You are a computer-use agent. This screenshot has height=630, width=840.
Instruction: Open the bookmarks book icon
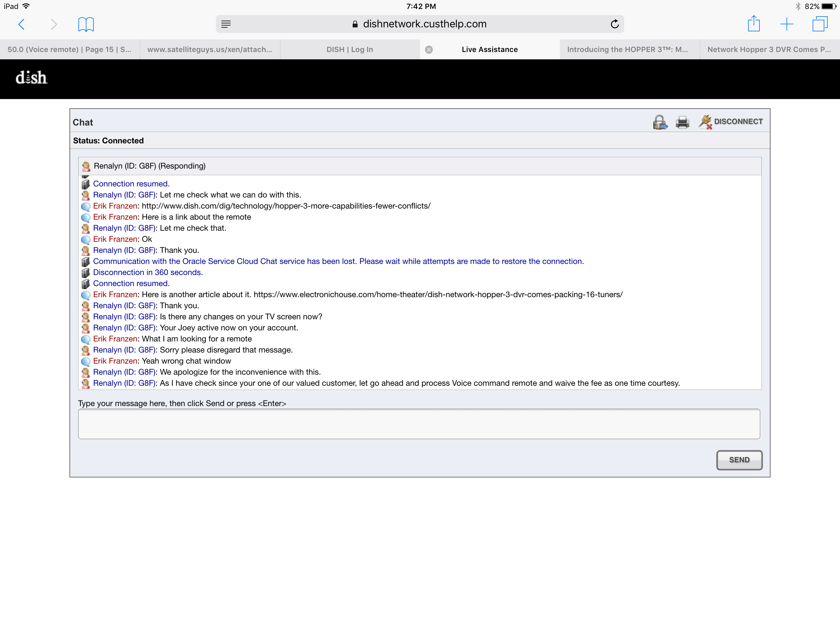pos(86,24)
